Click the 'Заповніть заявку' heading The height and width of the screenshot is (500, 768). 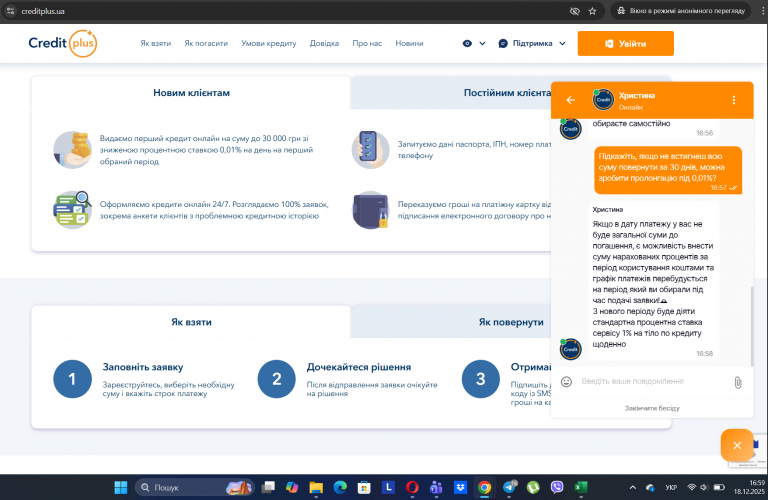tap(143, 367)
